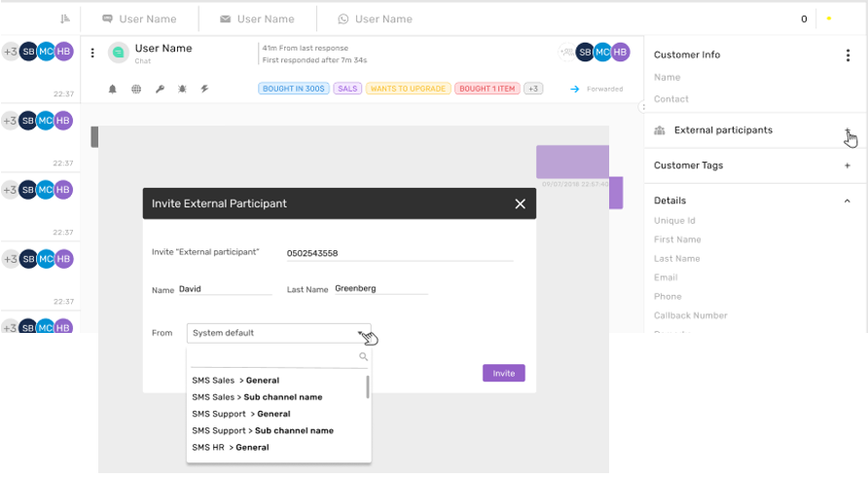Click the Email detail field
Viewport: 868px width, 478px height.
point(666,277)
